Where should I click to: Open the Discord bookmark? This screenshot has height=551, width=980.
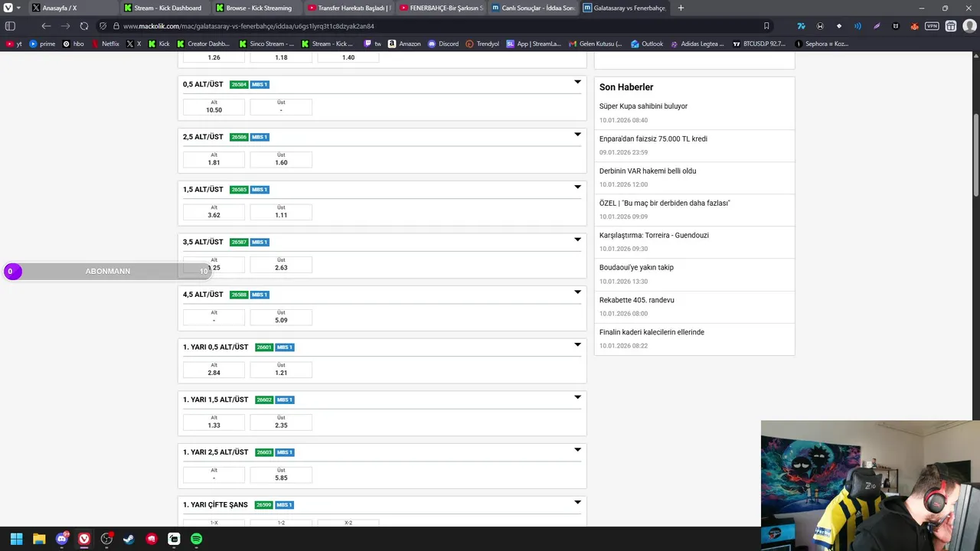point(443,44)
